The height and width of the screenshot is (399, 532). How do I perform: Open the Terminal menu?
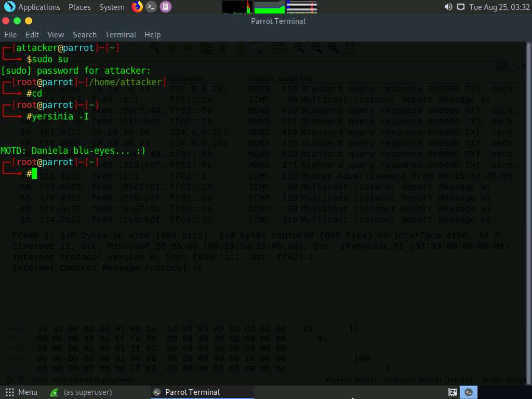click(x=121, y=35)
